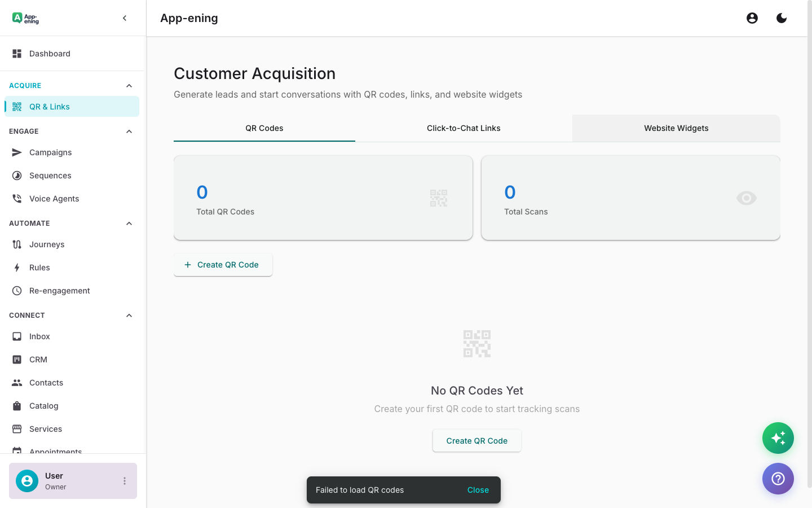Screen dimensions: 812x508
Task: Open the help question mark bubble
Action: click(778, 479)
